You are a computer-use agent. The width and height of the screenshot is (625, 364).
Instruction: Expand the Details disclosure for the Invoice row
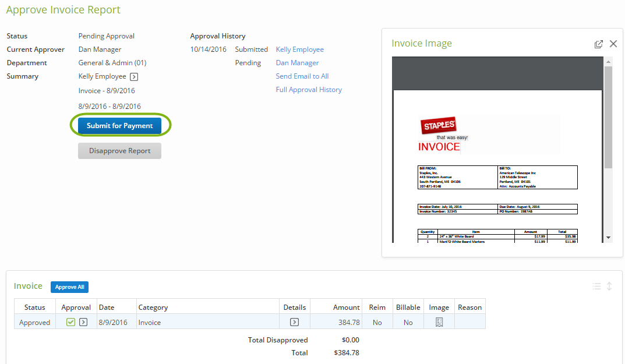tap(294, 321)
